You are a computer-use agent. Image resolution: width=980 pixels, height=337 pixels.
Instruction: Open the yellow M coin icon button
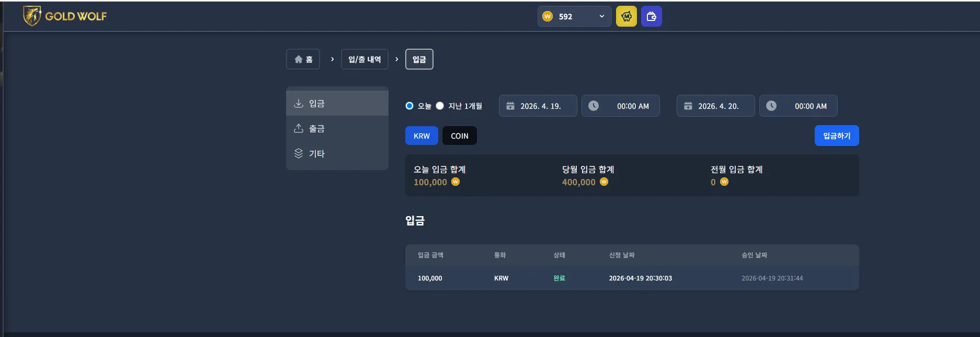point(626,16)
